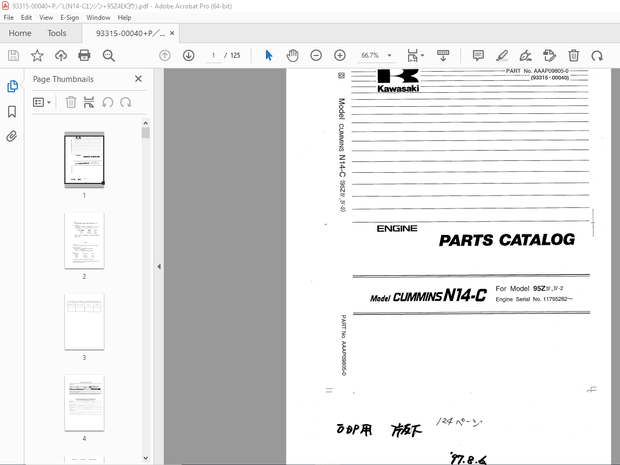Click the 'ENGINE' label on page

[397, 229]
